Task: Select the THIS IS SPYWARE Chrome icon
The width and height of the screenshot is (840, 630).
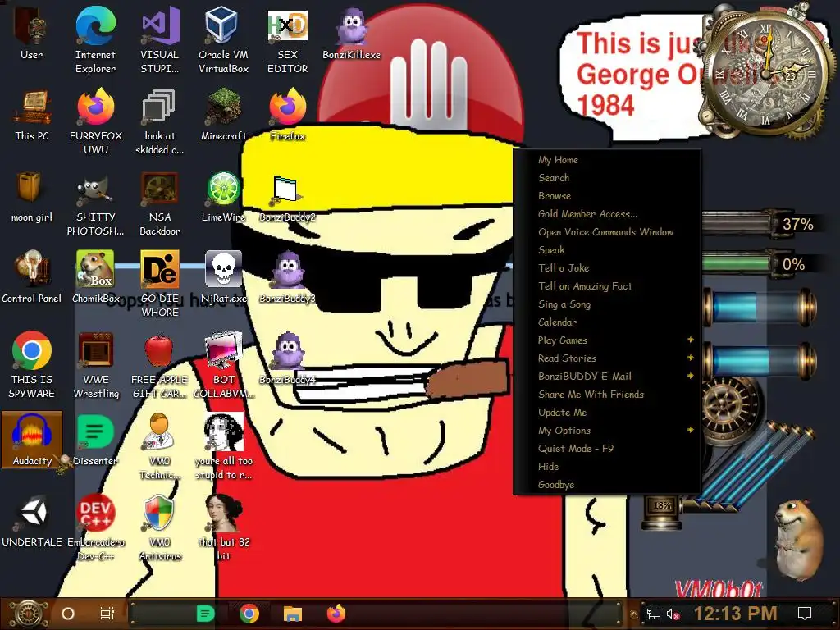Action: click(x=32, y=365)
